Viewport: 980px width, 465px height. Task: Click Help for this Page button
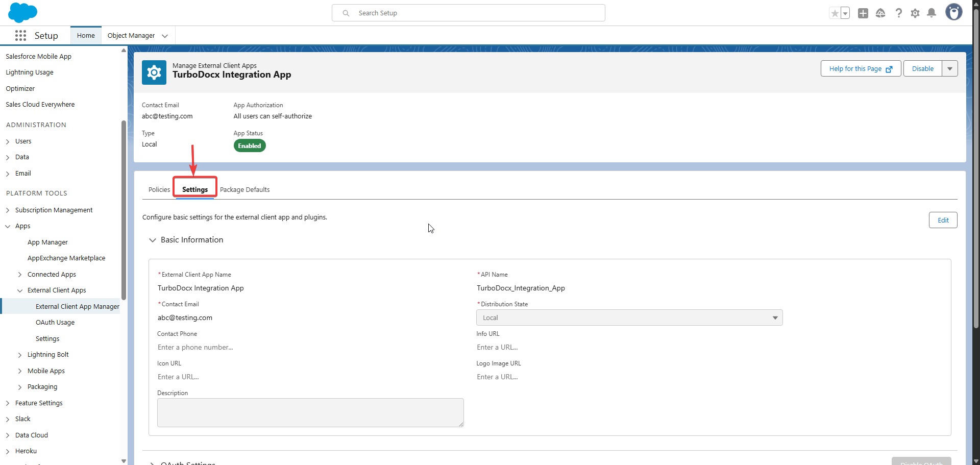[x=861, y=68]
